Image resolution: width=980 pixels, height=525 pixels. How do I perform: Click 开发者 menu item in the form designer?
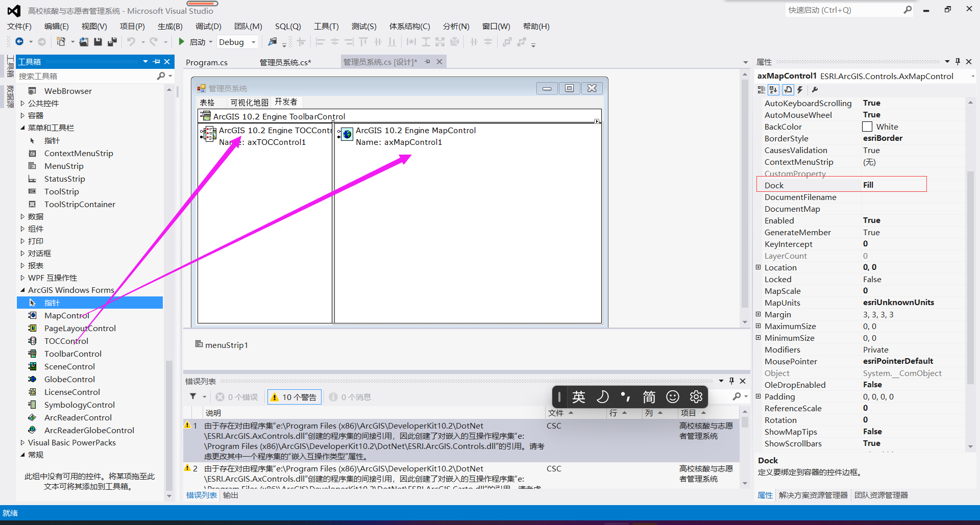click(x=286, y=102)
